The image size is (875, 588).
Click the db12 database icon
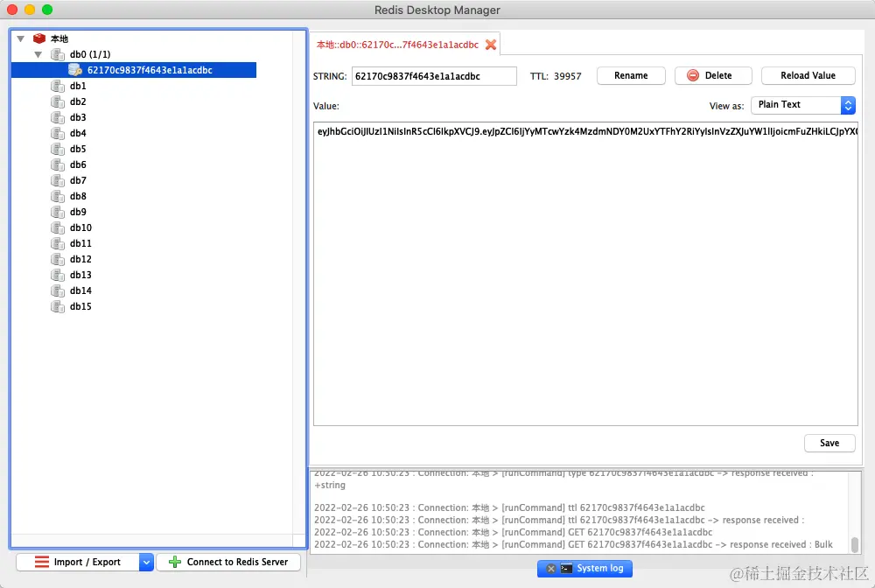58,259
